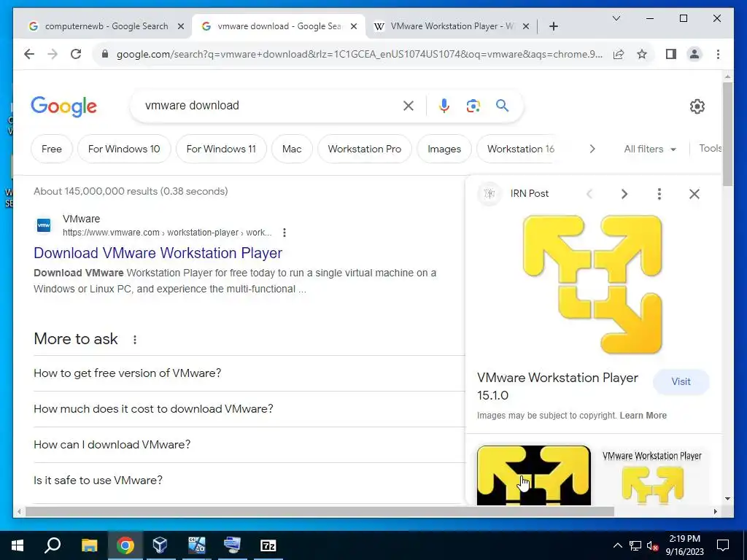The image size is (747, 560).
Task: Apply the Workstation Pro filter chip
Action: [x=365, y=149]
